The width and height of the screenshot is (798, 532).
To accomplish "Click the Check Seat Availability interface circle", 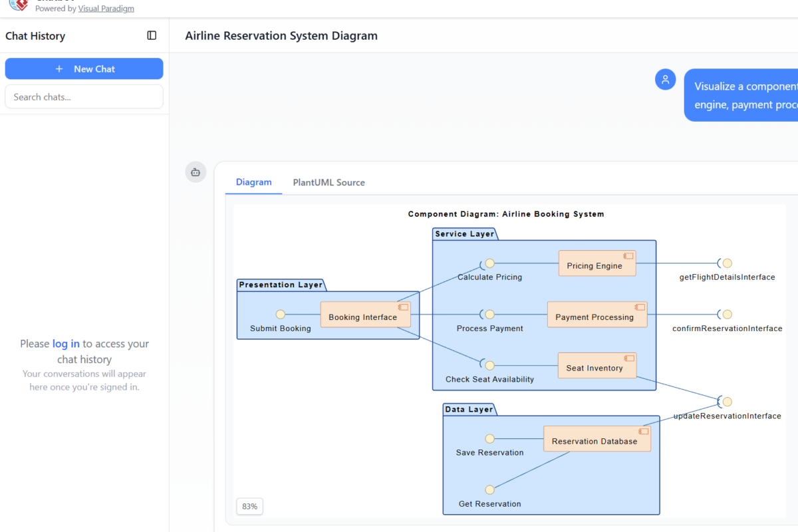I will (489, 365).
